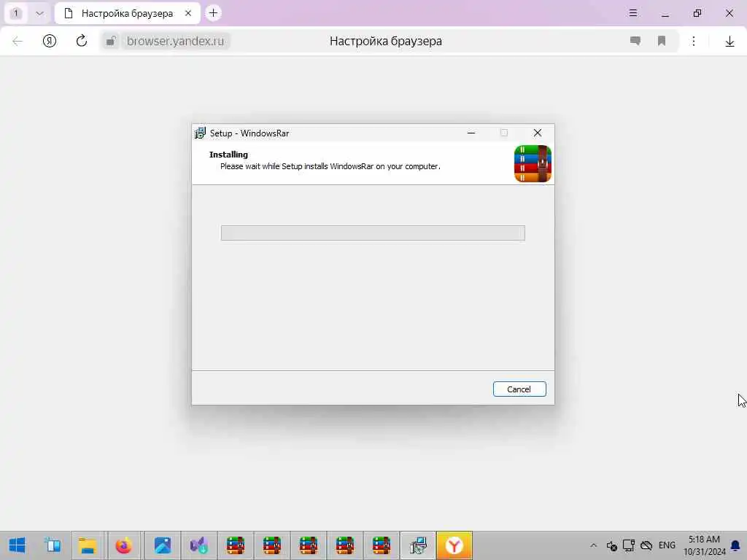Open Yandex Browser hamburger main menu
Image resolution: width=747 pixels, height=560 pixels.
pyautogui.click(x=633, y=13)
